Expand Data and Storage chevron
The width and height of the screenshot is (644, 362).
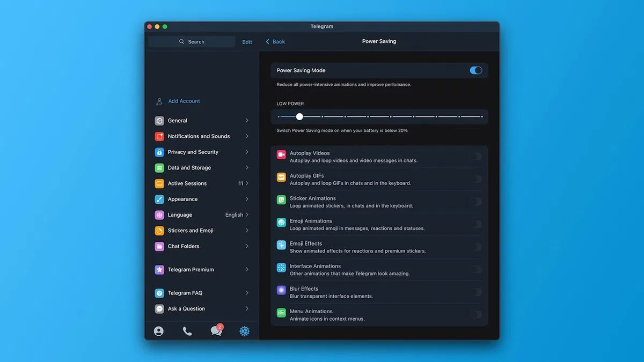247,168
